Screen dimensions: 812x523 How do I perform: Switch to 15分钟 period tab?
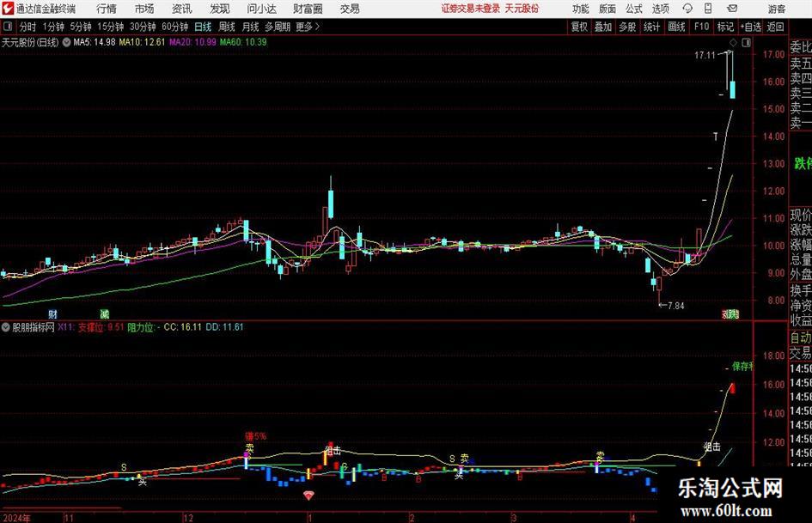pyautogui.click(x=110, y=27)
